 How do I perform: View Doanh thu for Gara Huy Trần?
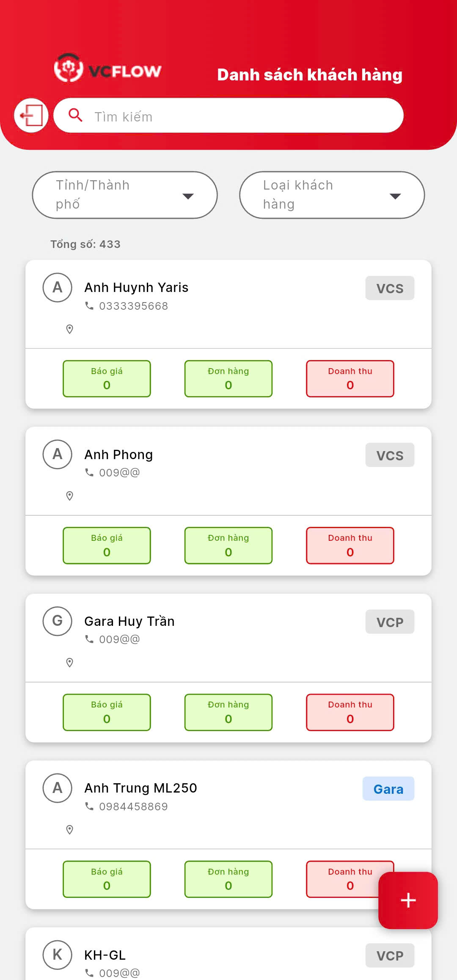(x=350, y=712)
